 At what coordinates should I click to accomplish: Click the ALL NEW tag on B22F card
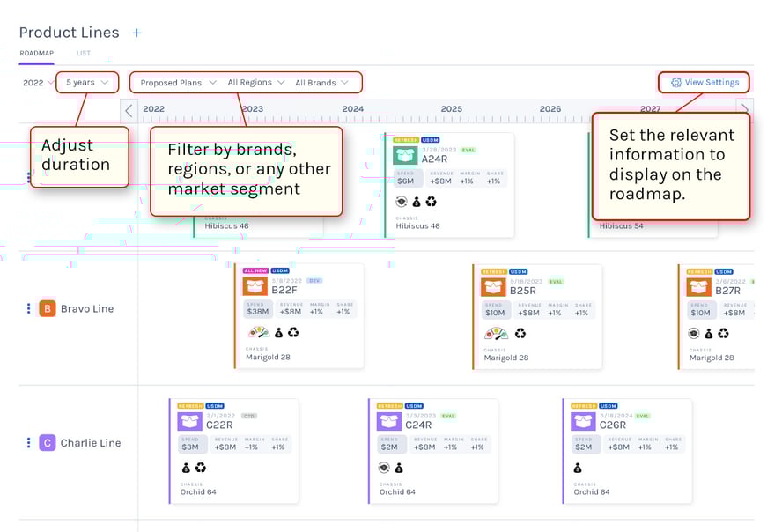256,270
